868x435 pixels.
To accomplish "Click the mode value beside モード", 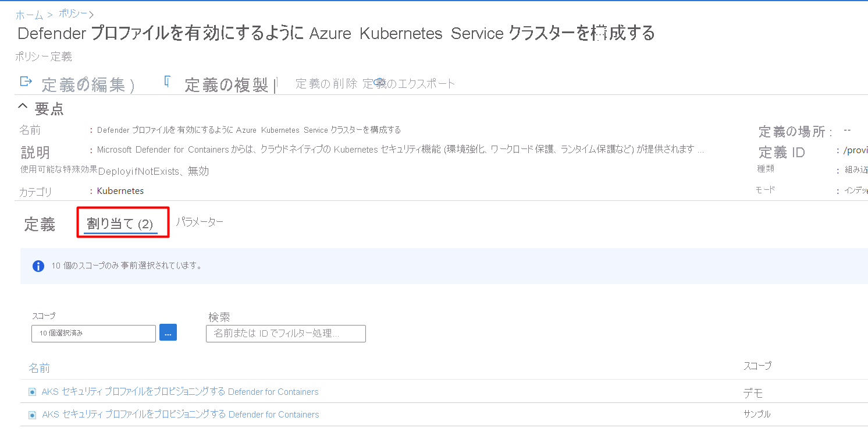I will (x=856, y=190).
